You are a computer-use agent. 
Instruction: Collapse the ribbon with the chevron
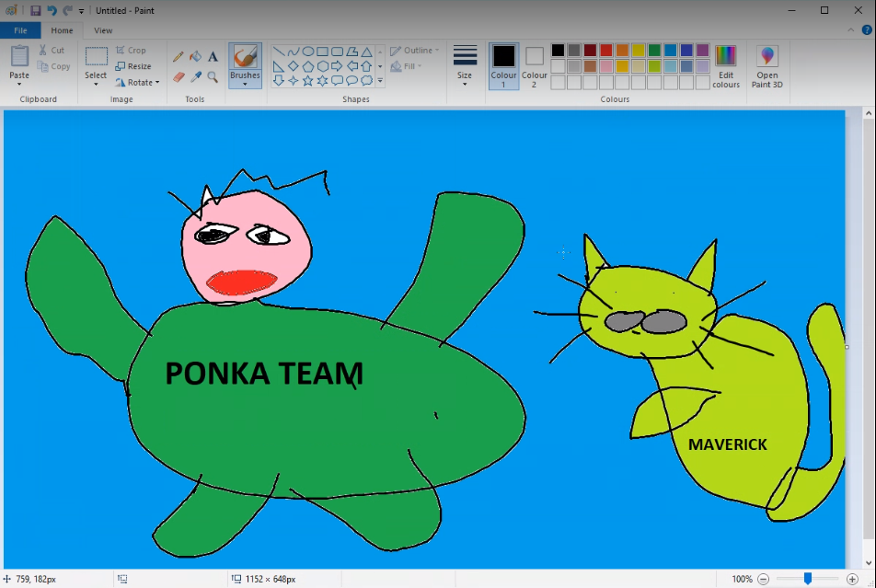(851, 30)
